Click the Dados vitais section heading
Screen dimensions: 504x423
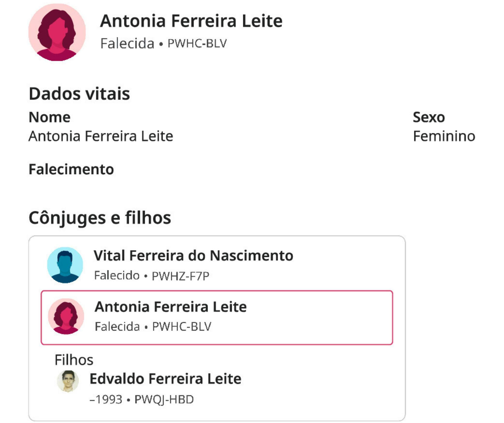tap(79, 94)
